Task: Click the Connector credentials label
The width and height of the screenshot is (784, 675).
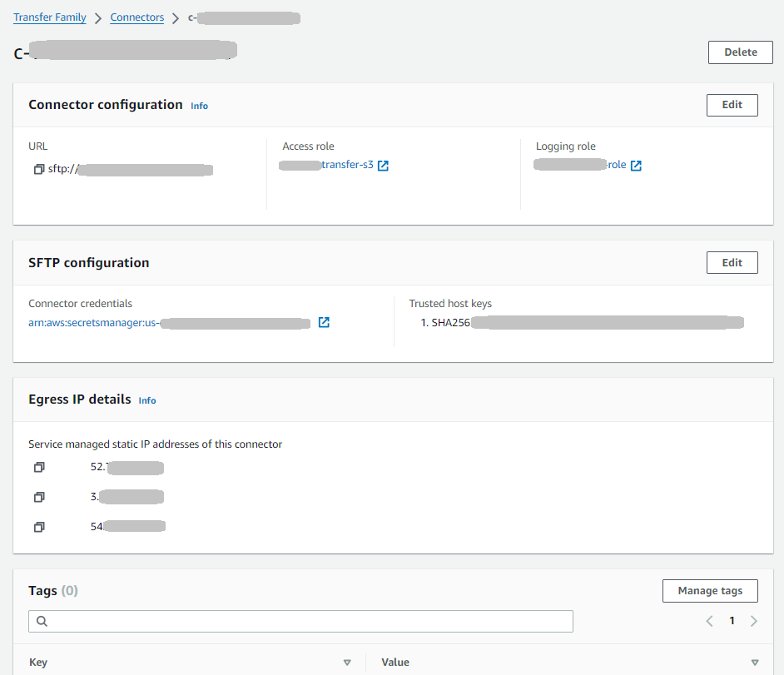Action: [x=80, y=304]
